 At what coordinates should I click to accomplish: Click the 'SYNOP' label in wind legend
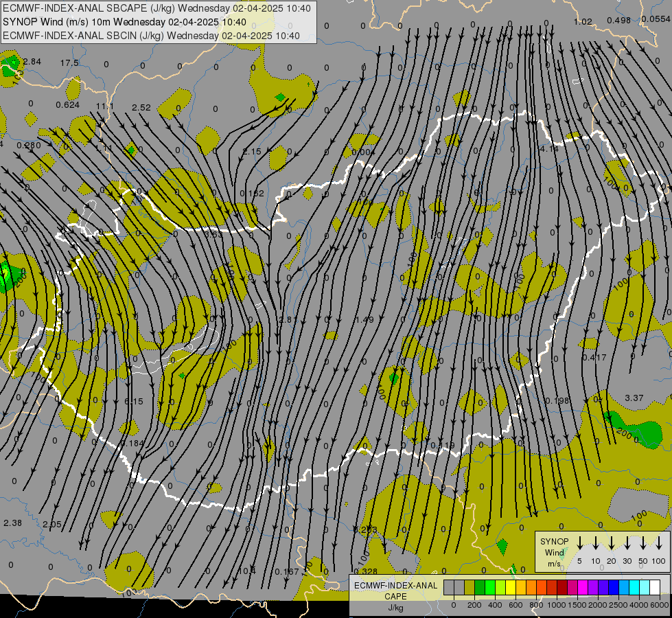554,541
